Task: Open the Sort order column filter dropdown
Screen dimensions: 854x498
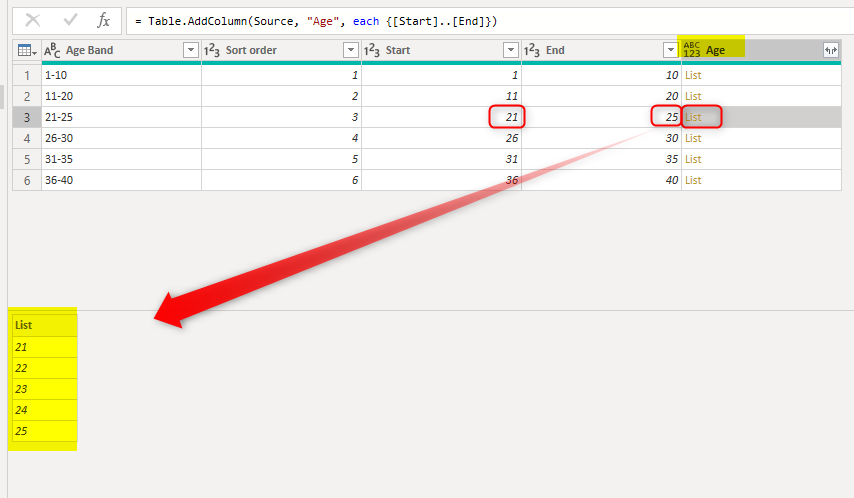Action: coord(350,50)
